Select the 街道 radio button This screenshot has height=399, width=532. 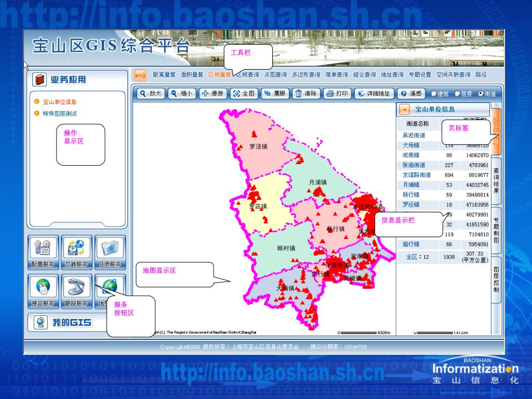click(481, 94)
